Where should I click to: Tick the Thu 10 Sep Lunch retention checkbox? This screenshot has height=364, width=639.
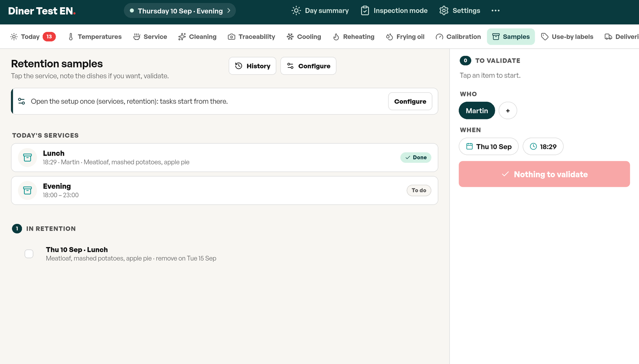pos(29,254)
